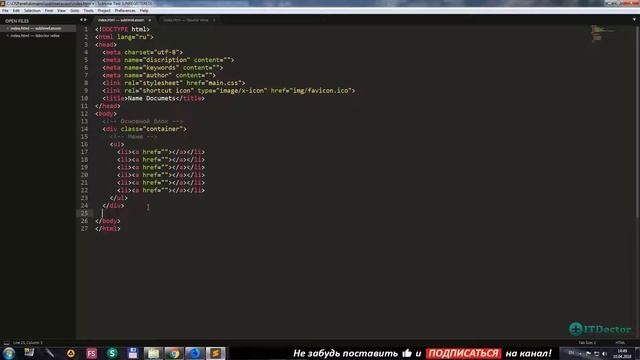Click the volume speaker tray icon
The image size is (640, 360).
604,353
